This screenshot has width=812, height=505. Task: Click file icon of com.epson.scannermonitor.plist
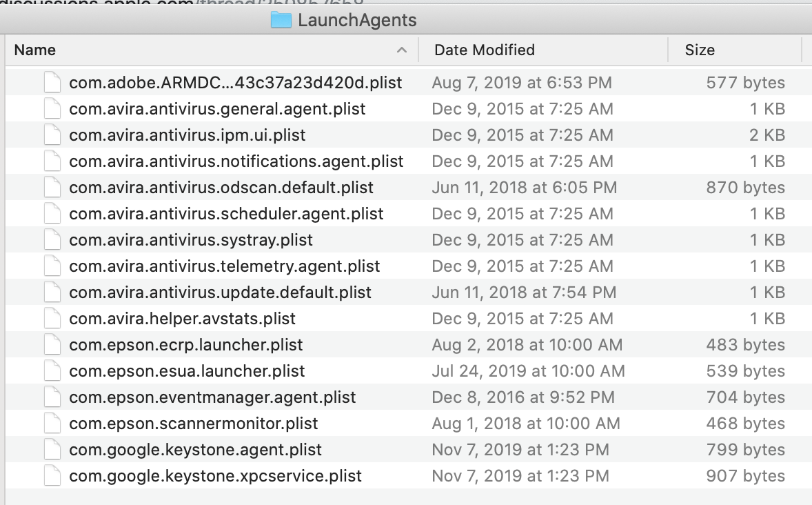click(x=53, y=424)
